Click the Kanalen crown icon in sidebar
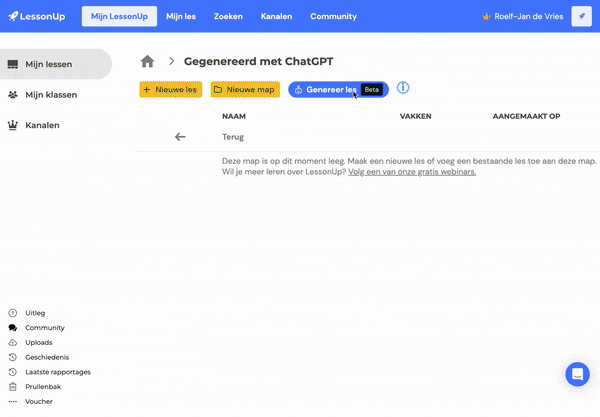600x417 pixels. [13, 125]
